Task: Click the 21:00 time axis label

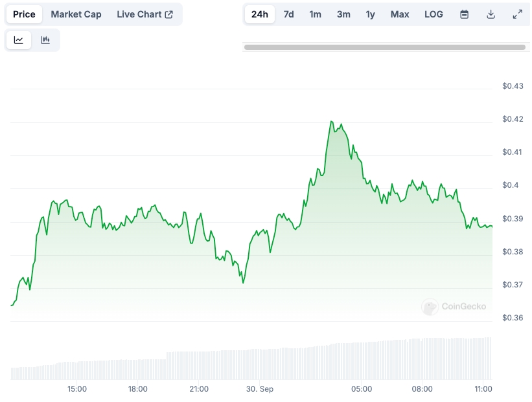Action: click(199, 389)
